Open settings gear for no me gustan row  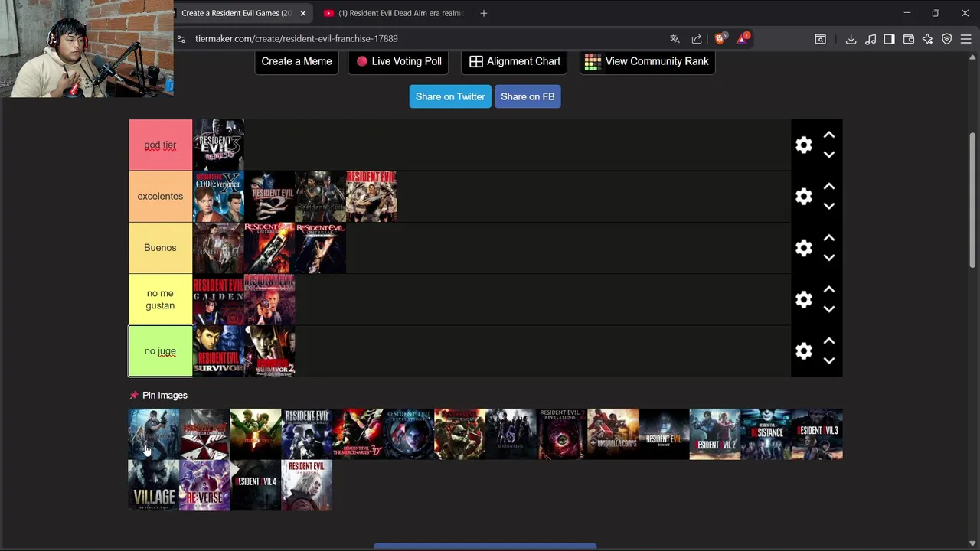[x=803, y=299]
